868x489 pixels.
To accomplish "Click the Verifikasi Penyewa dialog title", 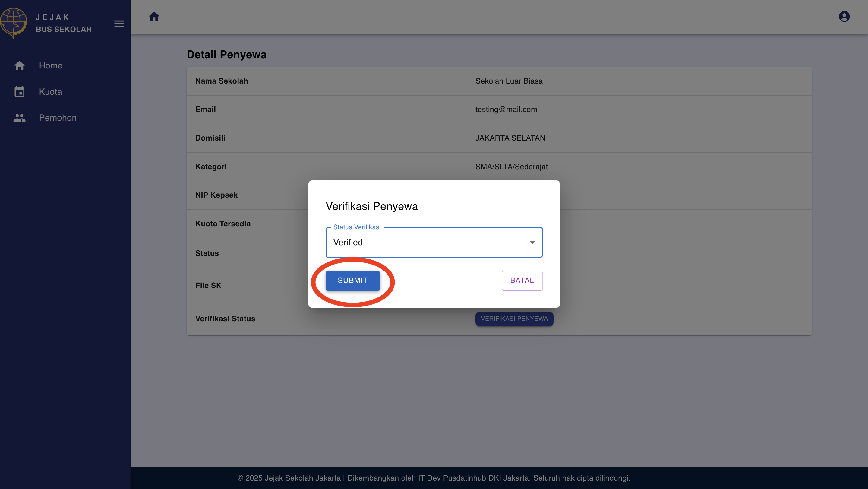I will coord(372,206).
